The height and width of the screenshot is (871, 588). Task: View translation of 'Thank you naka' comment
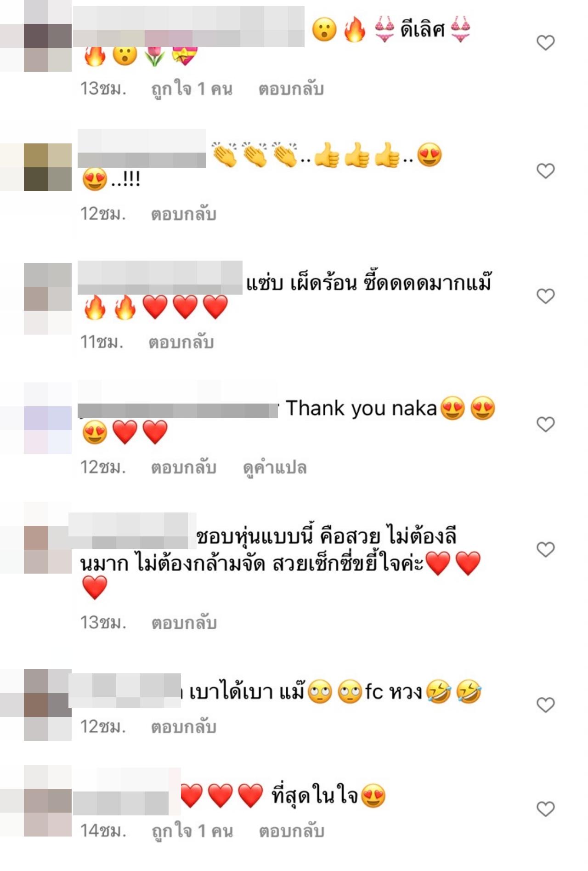tap(275, 468)
